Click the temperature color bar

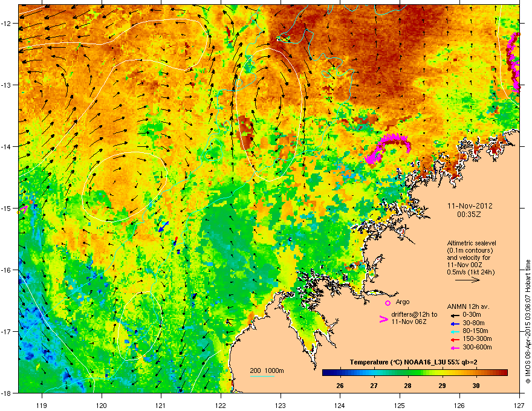415,373
